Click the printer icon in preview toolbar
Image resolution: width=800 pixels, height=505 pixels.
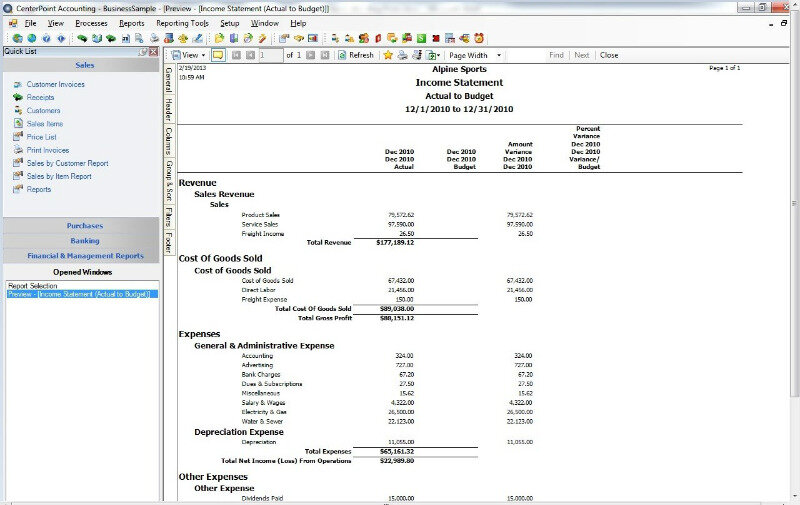pos(402,55)
